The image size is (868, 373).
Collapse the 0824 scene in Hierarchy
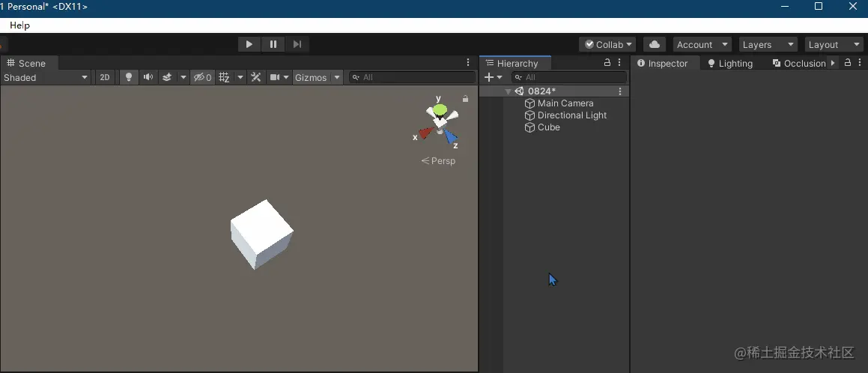tap(509, 91)
